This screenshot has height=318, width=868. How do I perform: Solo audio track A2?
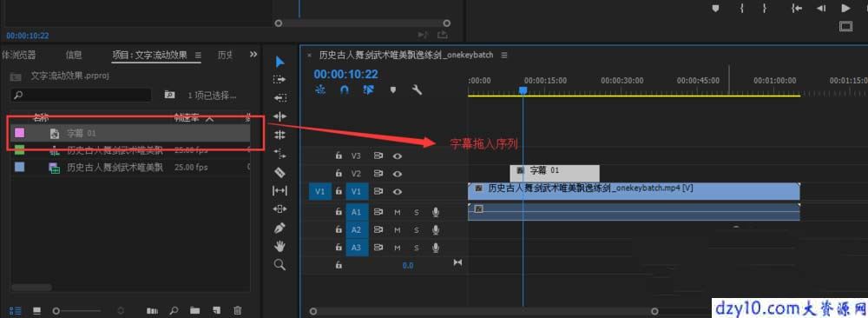point(417,229)
